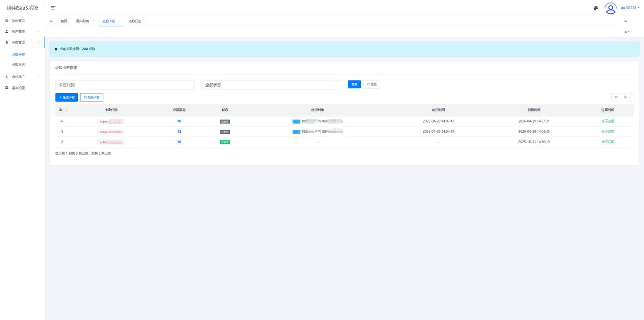
Task: Switch to the 用户列表 tab
Action: click(82, 21)
